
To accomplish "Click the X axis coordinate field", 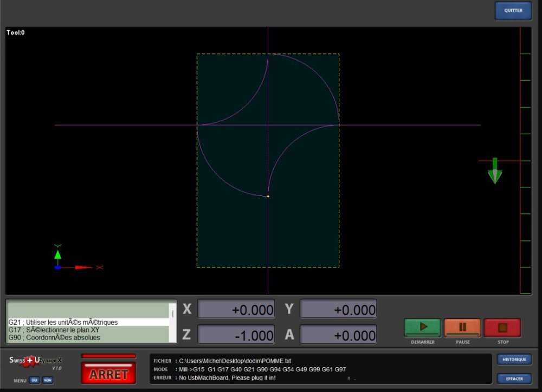I will click(236, 310).
